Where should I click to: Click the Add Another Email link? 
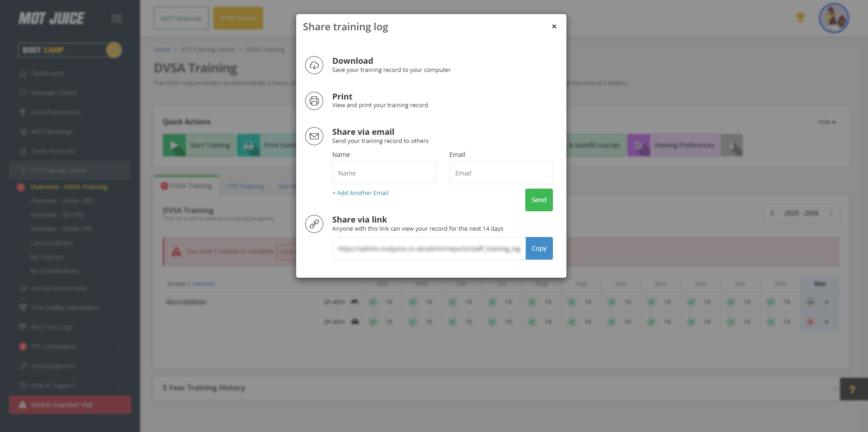360,193
